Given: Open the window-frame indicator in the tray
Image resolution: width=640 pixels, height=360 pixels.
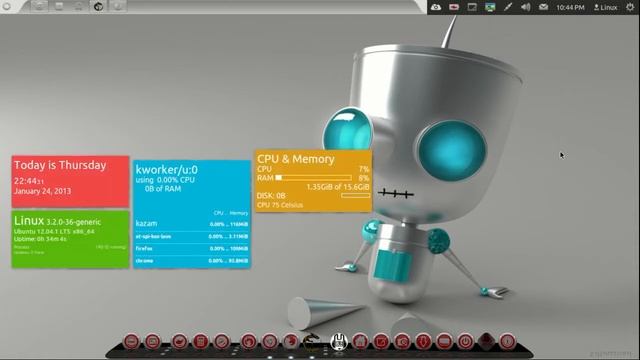Looking at the screenshot, I should 472,7.
